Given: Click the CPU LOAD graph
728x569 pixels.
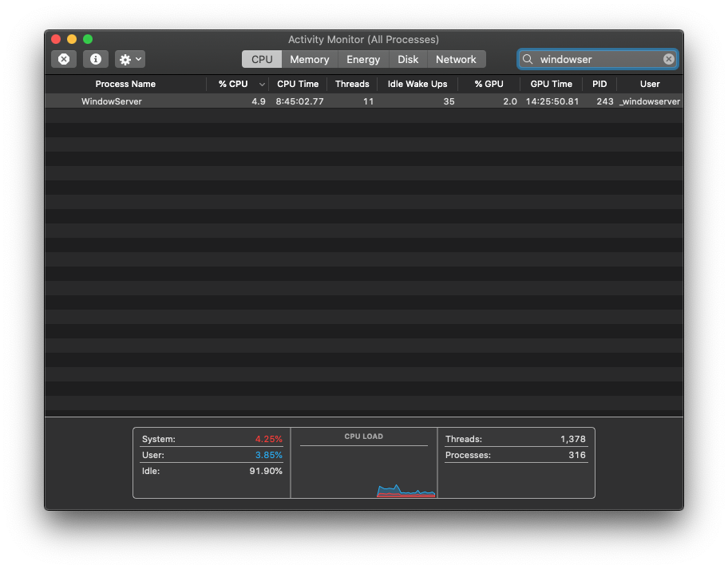Looking at the screenshot, I should tap(364, 463).
